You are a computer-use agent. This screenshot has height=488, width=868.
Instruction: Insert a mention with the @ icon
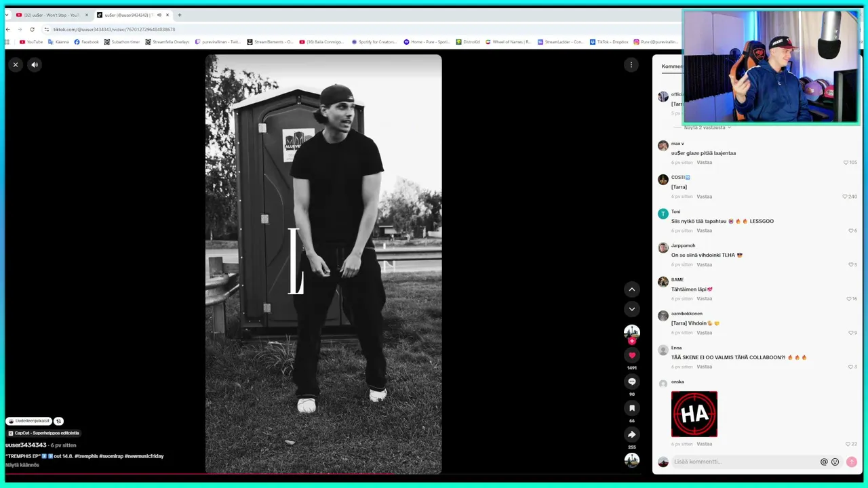tap(824, 462)
